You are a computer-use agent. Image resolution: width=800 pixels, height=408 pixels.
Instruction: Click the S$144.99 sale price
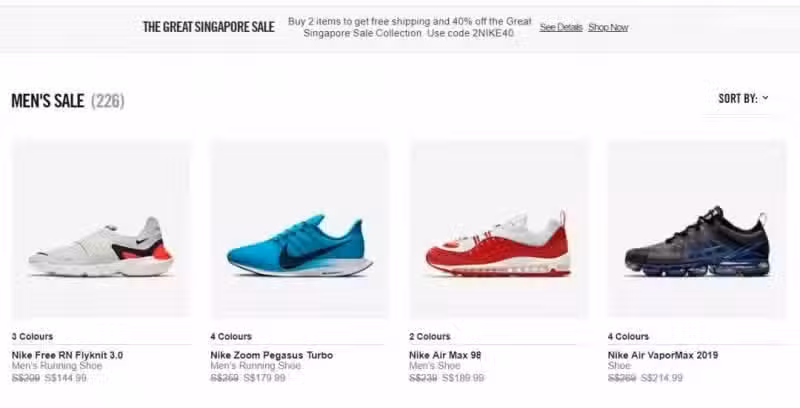[x=65, y=378]
